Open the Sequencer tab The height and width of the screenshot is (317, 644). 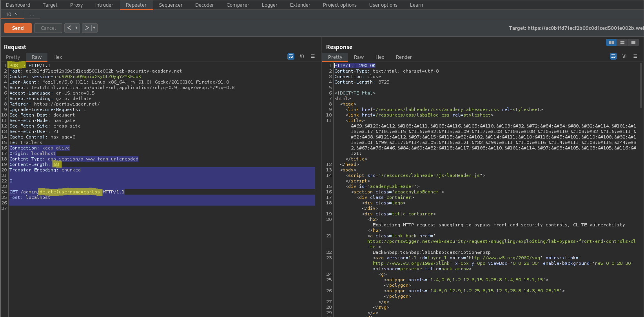pyautogui.click(x=171, y=5)
